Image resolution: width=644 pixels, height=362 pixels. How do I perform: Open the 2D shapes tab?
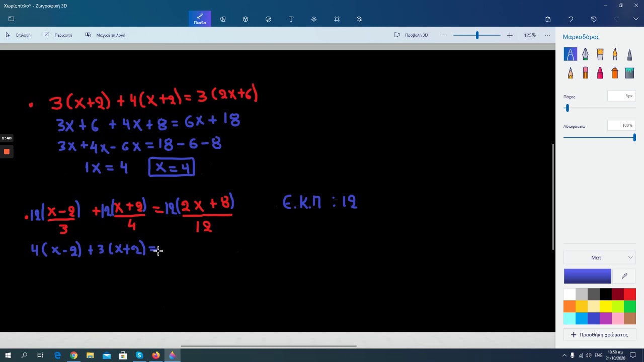tap(222, 19)
